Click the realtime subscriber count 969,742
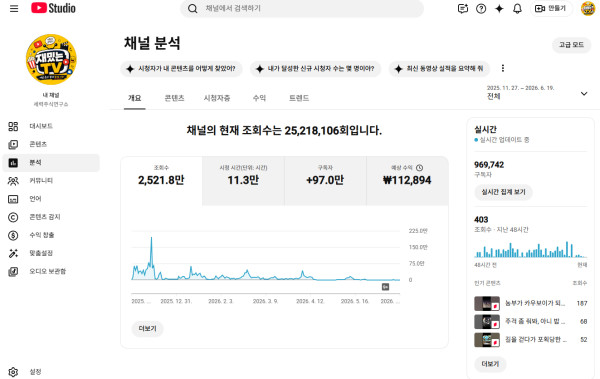 click(489, 165)
